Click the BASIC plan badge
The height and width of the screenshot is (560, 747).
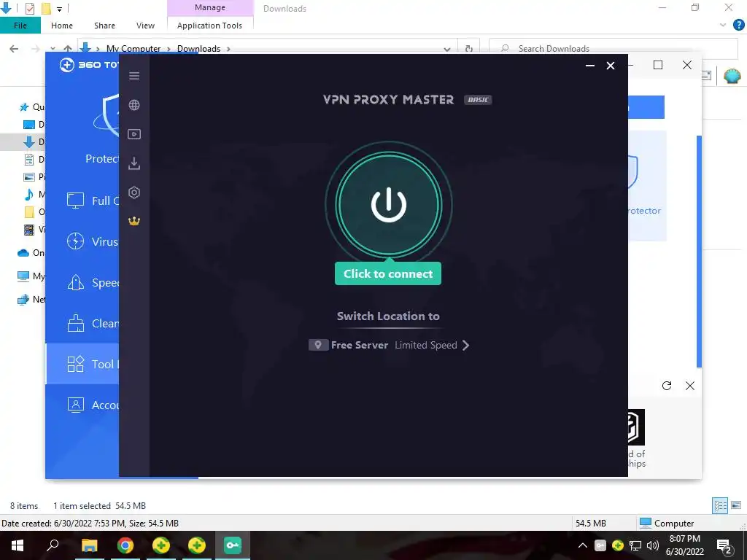[478, 99]
